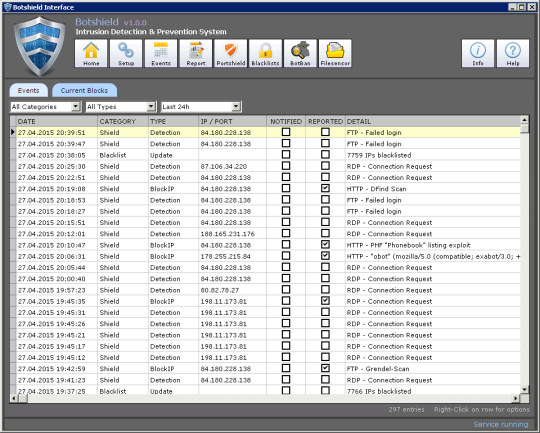Click the Help button
The image size is (540, 433).
tap(513, 53)
